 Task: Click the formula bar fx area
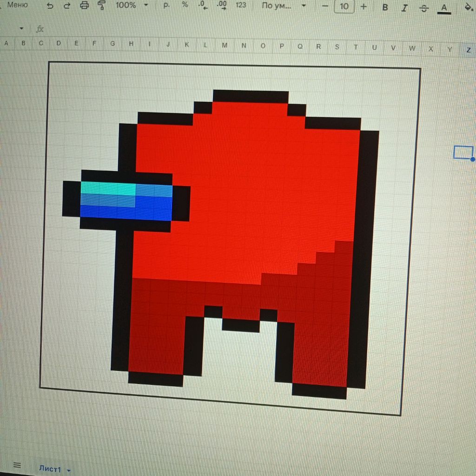40,29
